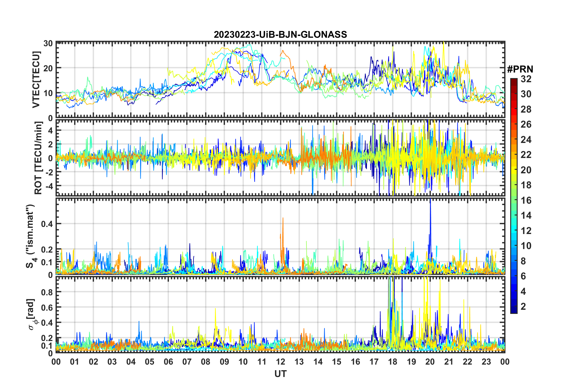Select UT axis tick label 05

[x=150, y=362]
